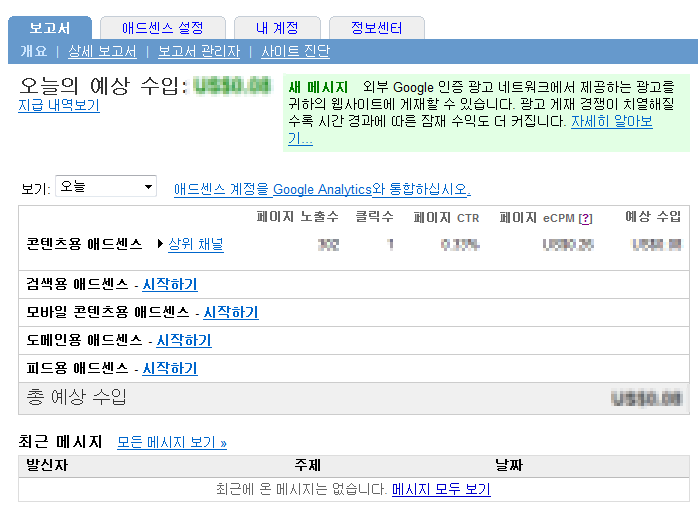Switch to the 애드센스 설정 tab
698x505 pixels.
pos(163,28)
